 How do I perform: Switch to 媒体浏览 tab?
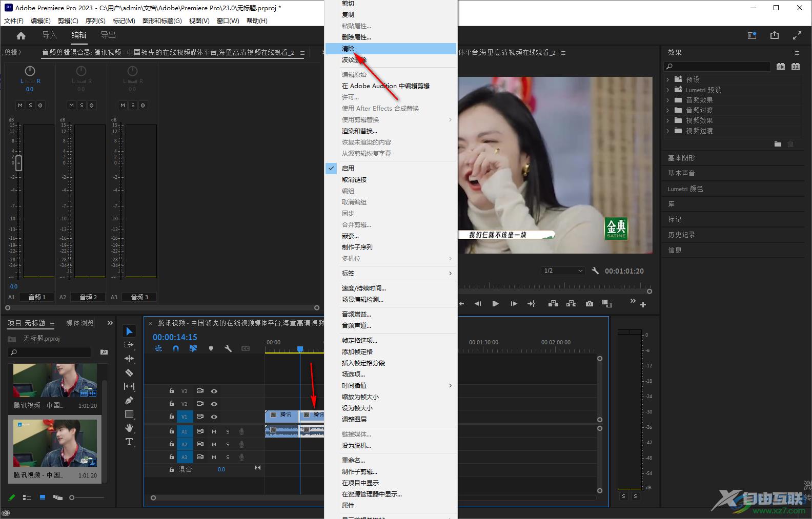[80, 323]
